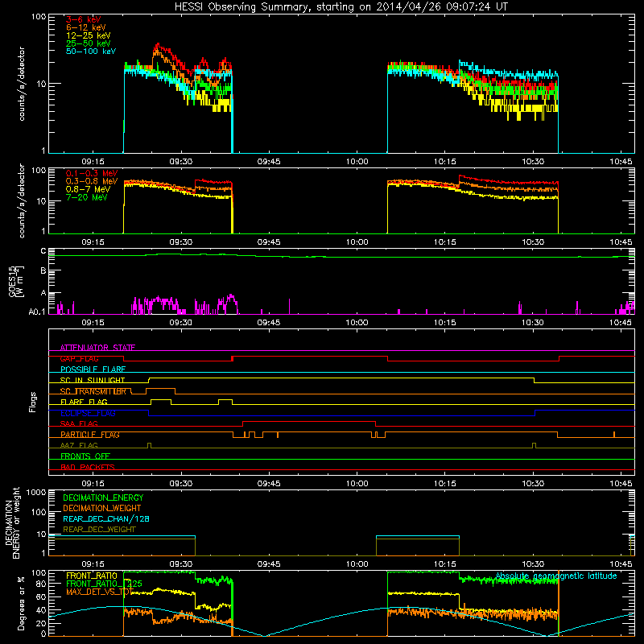Image resolution: width=644 pixels, height=644 pixels.
Task: Click the DECIMATION_ENERGY legend entry
Action: (103, 497)
